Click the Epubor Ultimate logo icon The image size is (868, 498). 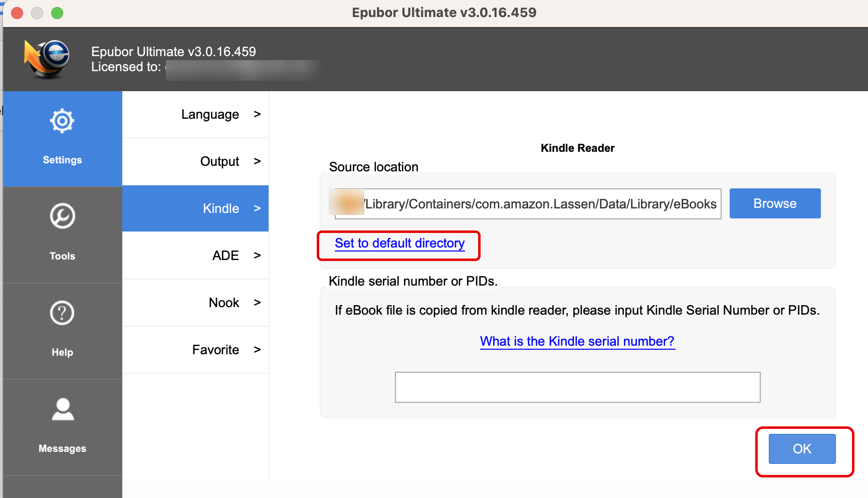click(47, 59)
